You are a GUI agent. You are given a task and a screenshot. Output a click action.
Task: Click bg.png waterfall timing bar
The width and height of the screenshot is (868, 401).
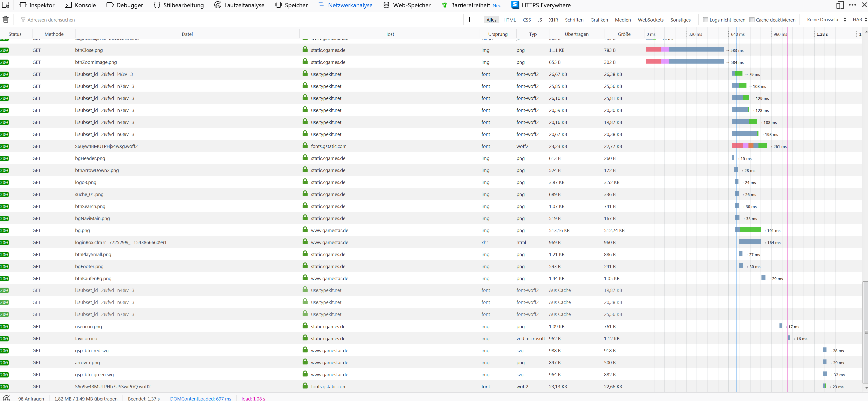click(x=748, y=230)
